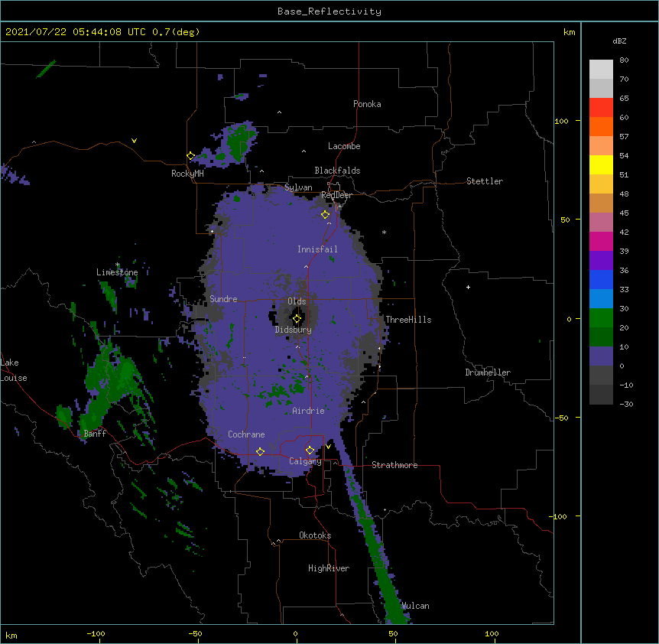The height and width of the screenshot is (644, 659).
Task: Click the 54 dBZ yellow color swatch
Action: click(x=601, y=164)
